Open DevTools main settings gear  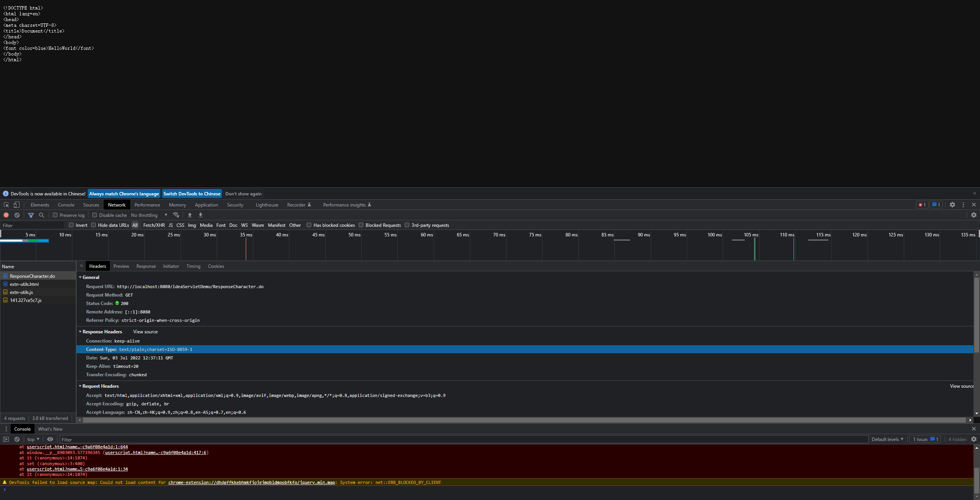[952, 205]
